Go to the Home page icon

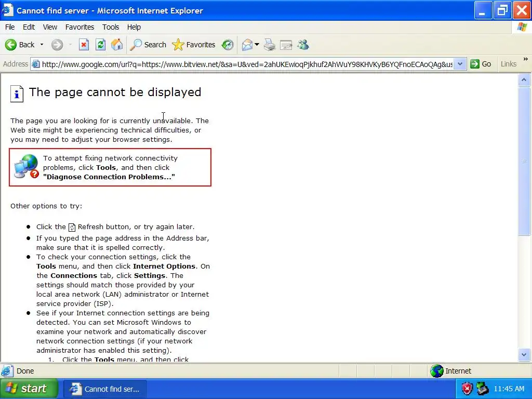(x=117, y=45)
